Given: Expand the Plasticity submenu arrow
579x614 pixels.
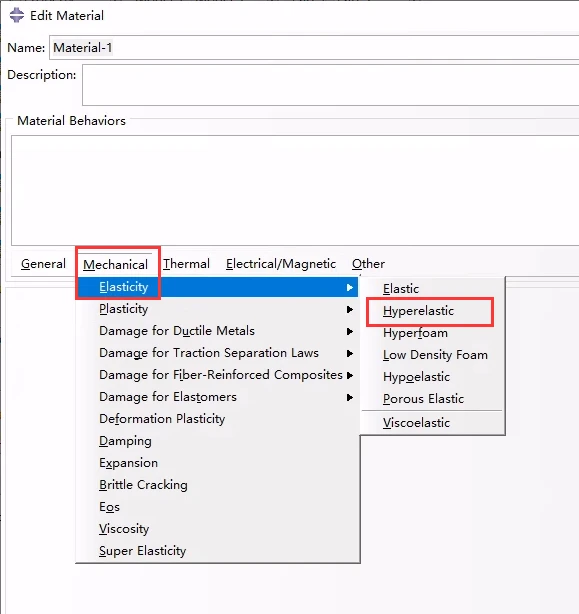Looking at the screenshot, I should pos(350,310).
